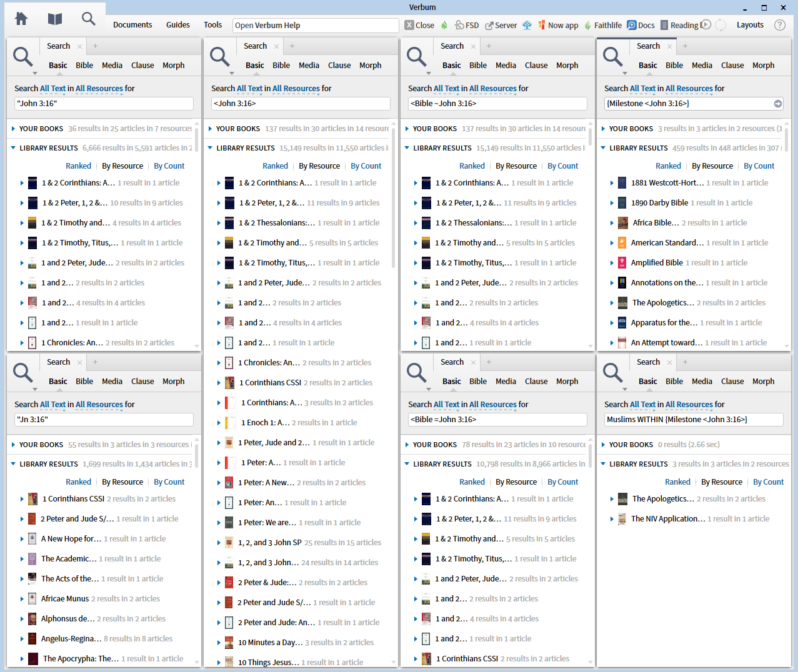This screenshot has width=798, height=672.
Task: Run the {Milestone <John 3:16>} search arrow button
Action: (778, 104)
